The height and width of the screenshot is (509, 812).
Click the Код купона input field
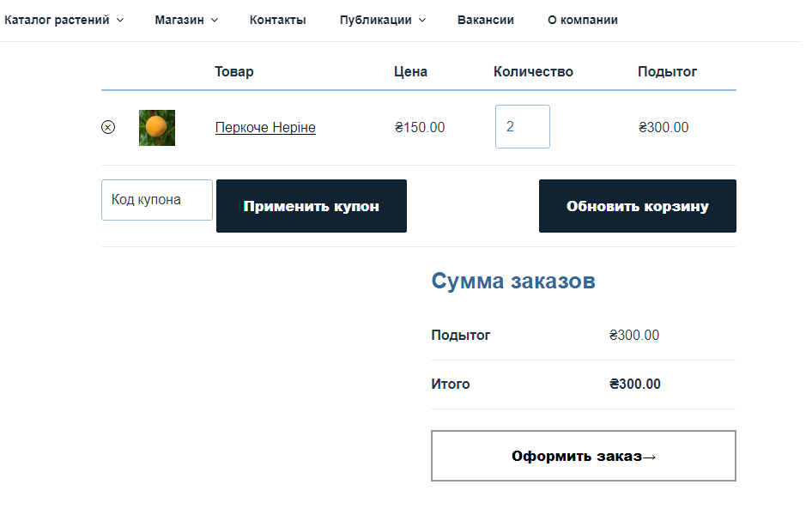(157, 199)
